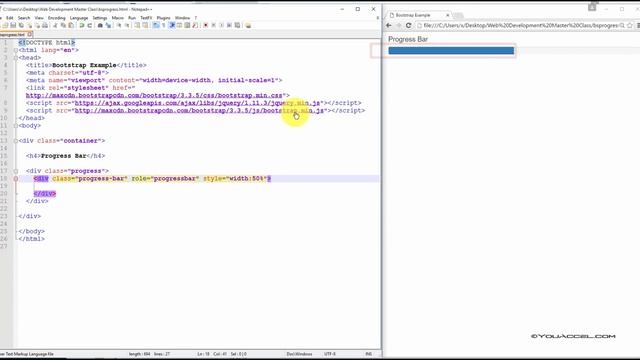The image size is (640, 360).
Task: Collapse the progress-bar div fold on line 18
Action: 16,179
